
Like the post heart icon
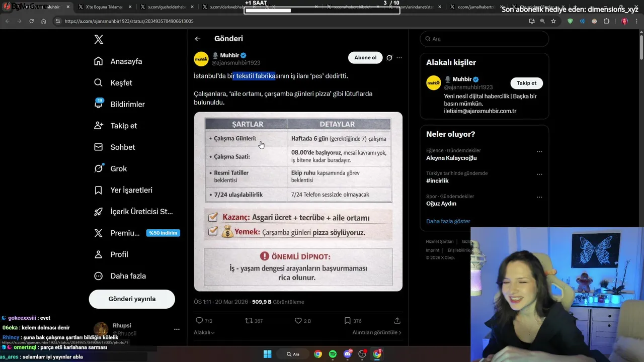(298, 320)
